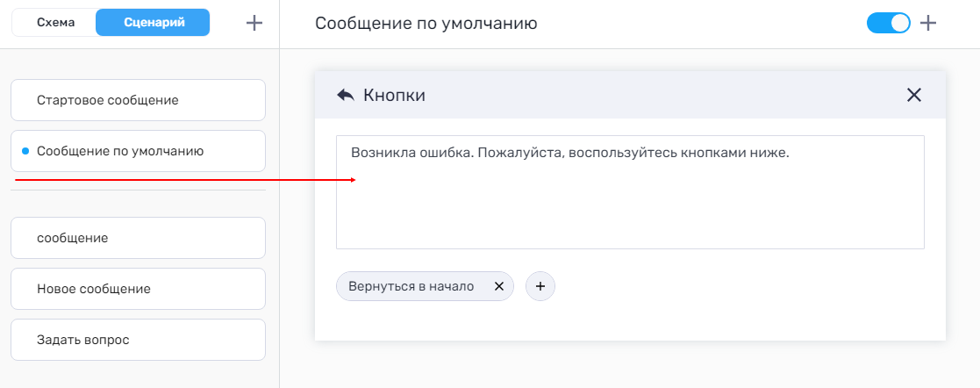
Task: Select the Задать вопрос message
Action: point(138,340)
